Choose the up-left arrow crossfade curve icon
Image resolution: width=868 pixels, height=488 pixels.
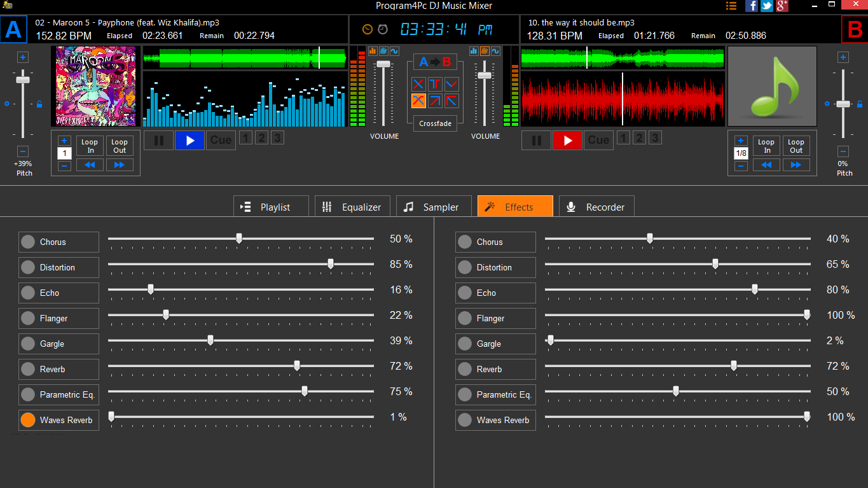(451, 101)
